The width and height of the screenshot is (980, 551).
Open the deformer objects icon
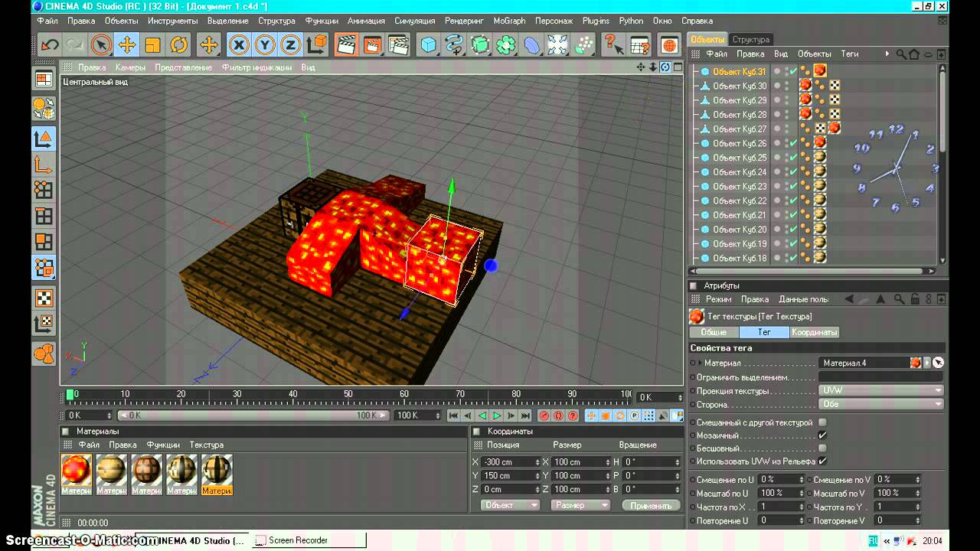click(531, 45)
